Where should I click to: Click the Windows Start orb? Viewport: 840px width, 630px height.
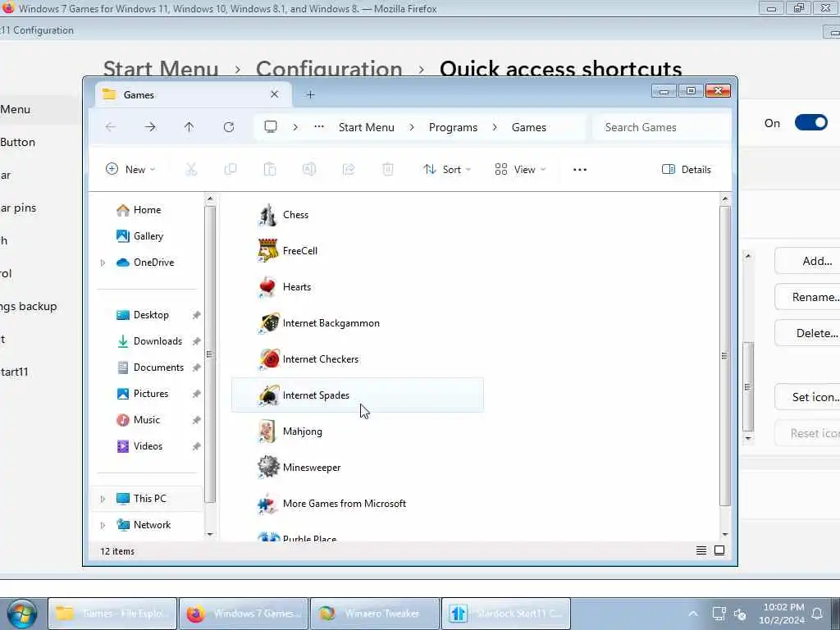[x=22, y=614]
